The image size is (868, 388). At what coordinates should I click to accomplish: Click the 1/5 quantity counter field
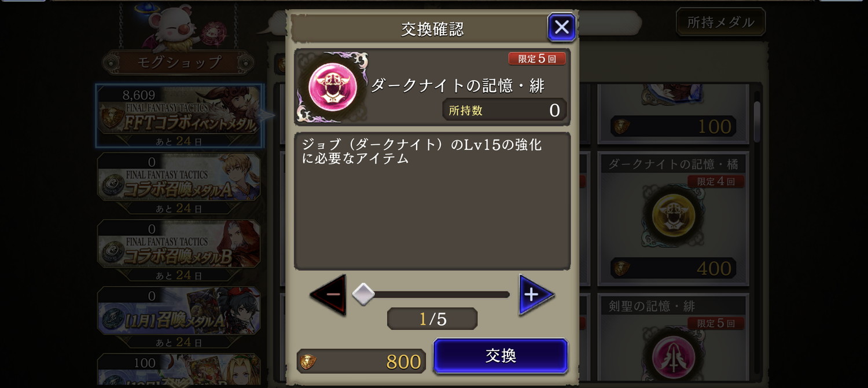pos(432,319)
